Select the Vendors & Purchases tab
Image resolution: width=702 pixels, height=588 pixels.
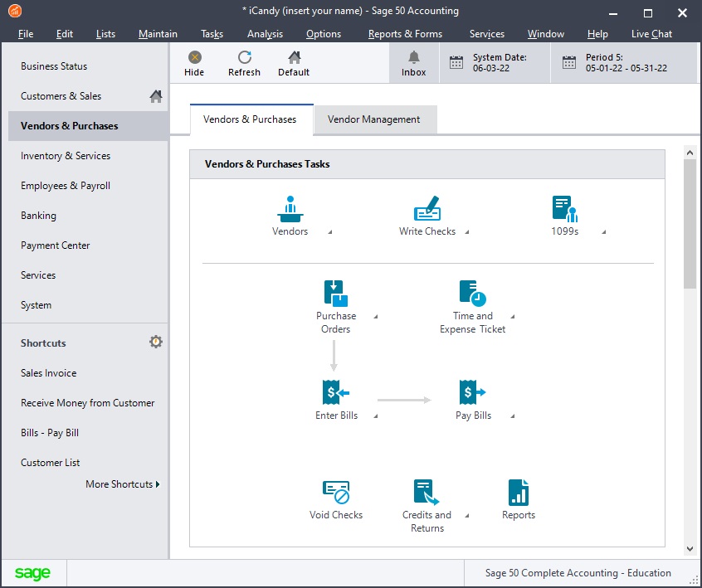pyautogui.click(x=251, y=119)
